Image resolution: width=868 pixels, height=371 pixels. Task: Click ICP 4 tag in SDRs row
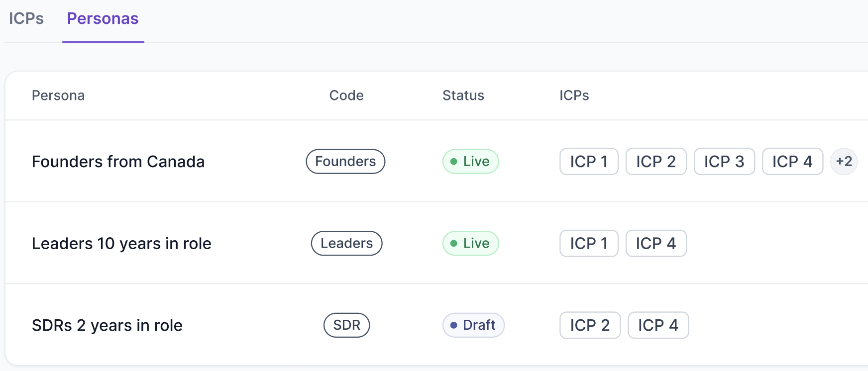[x=658, y=325]
